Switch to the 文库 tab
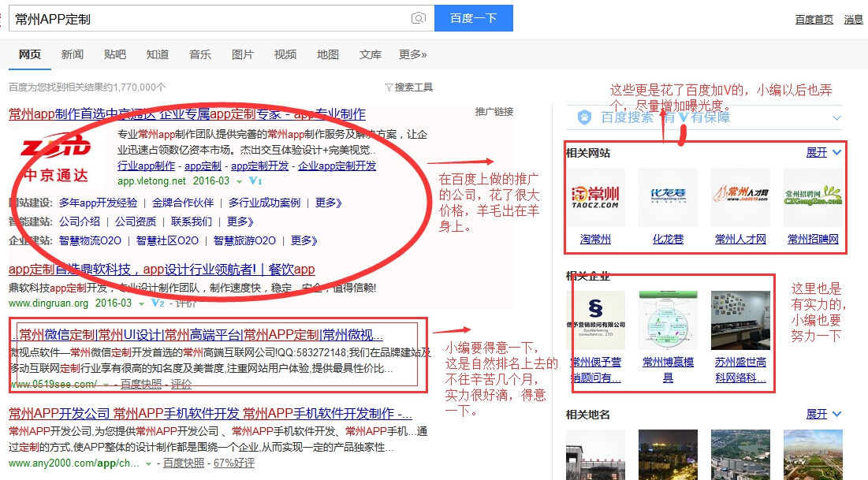Image resolution: width=868 pixels, height=480 pixels. [371, 54]
